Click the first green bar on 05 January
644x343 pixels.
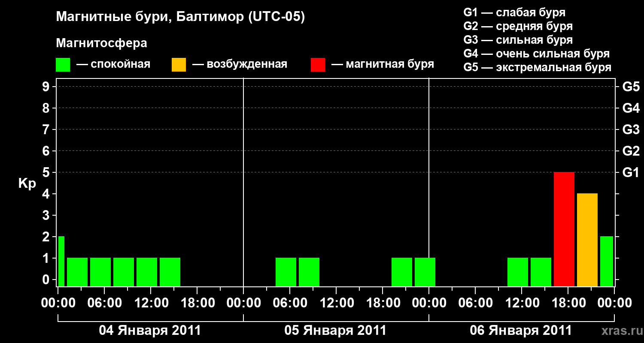point(286,272)
